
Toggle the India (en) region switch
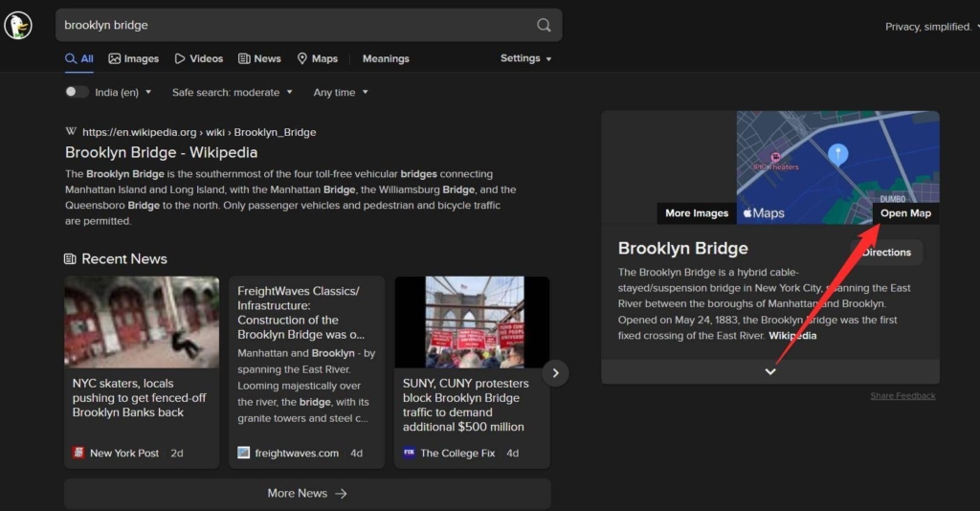(77, 92)
